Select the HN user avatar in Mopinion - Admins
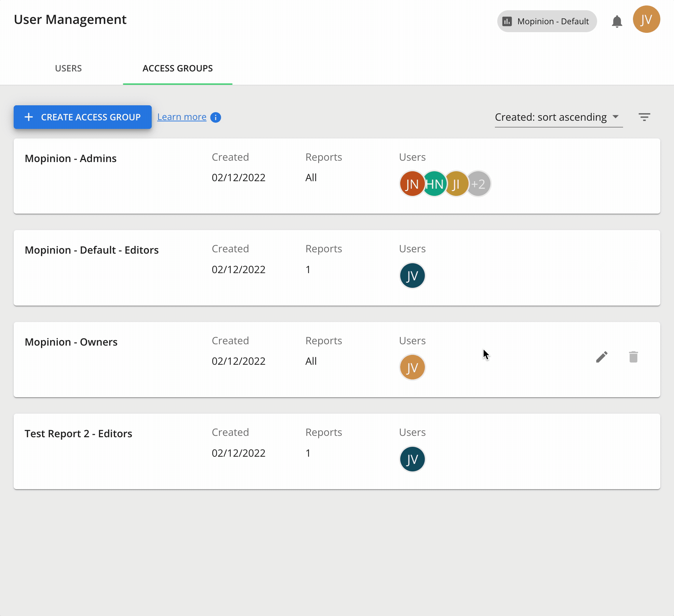Screen dimensions: 674x616 coord(434,184)
